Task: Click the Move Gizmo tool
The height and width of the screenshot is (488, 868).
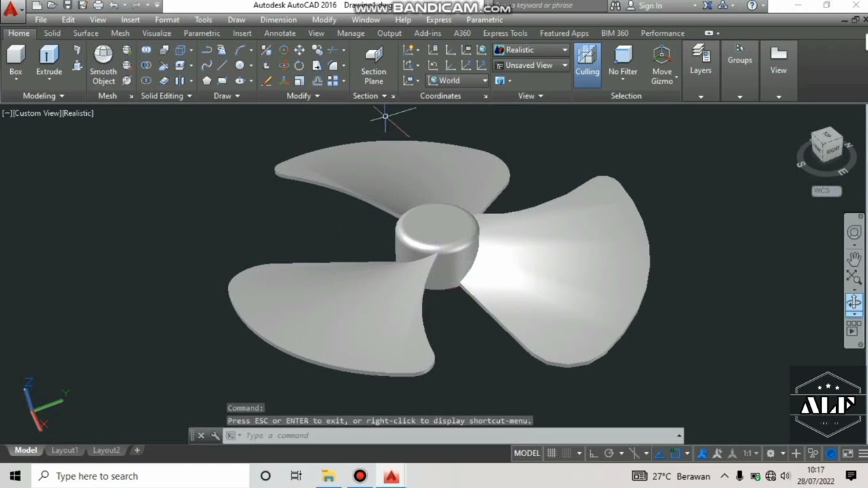Action: tap(662, 65)
